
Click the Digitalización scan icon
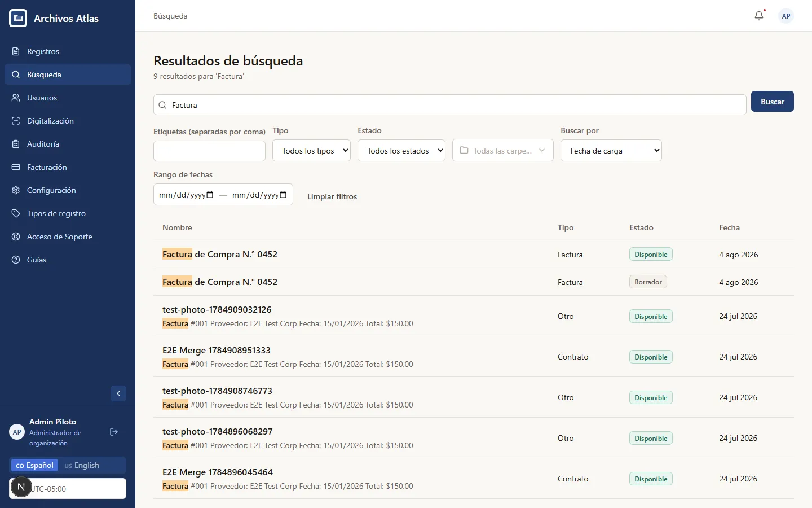click(16, 121)
